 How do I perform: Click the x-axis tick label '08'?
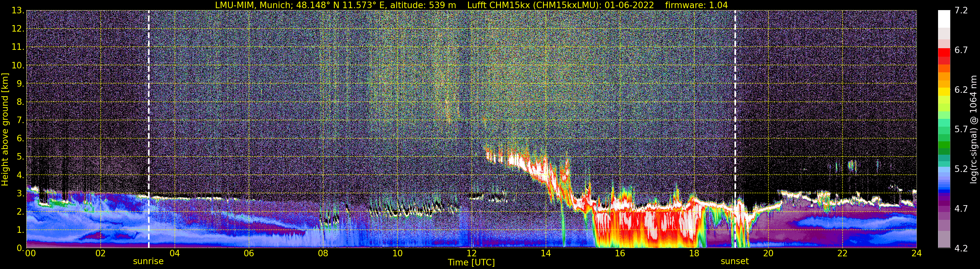pos(323,253)
